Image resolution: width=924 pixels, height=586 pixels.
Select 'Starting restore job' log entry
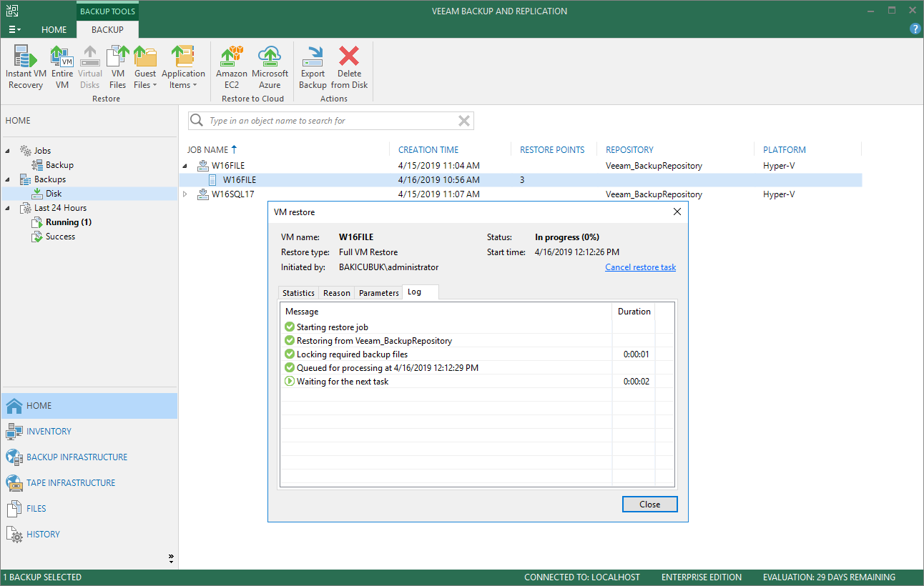coord(477,327)
